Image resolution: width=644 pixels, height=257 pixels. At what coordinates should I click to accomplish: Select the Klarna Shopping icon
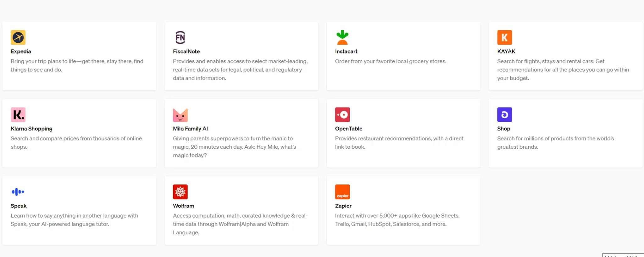click(x=18, y=114)
